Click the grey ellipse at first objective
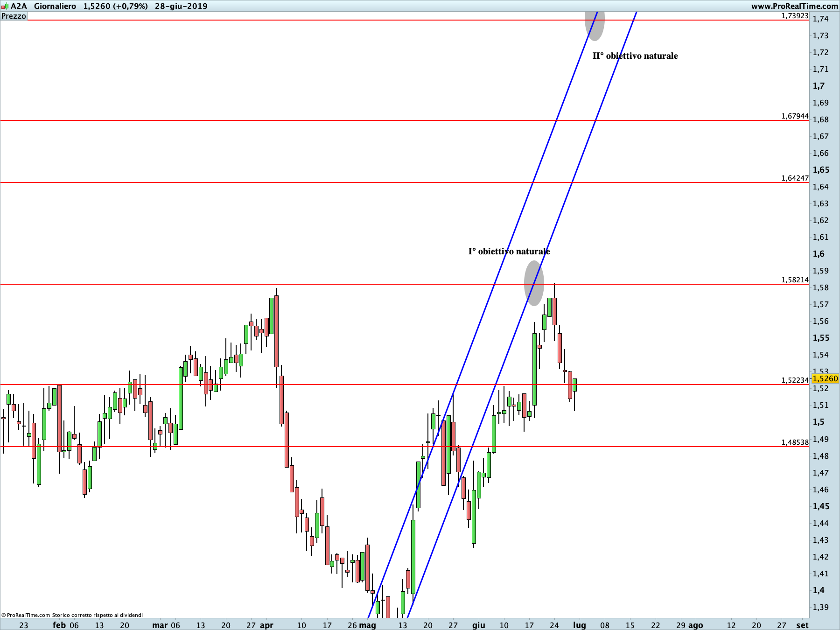This screenshot has width=840, height=630. click(x=534, y=283)
